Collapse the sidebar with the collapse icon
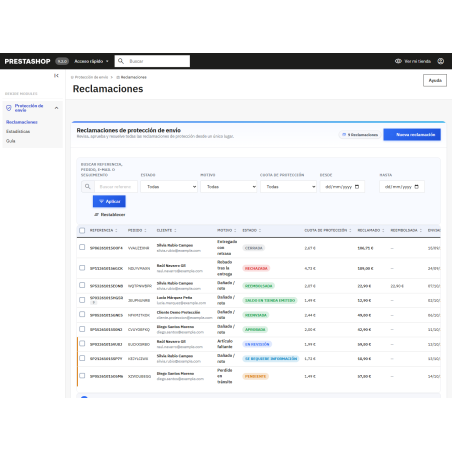The height and width of the screenshot is (452, 452). pos(56,76)
